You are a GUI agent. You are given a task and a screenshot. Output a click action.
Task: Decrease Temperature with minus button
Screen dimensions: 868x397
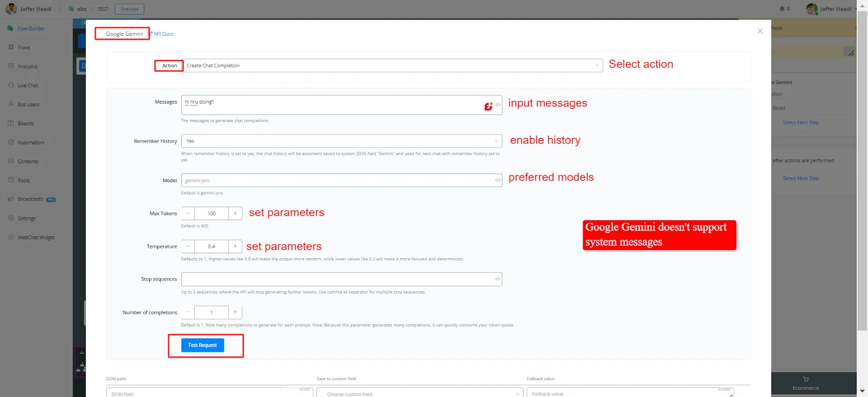[x=188, y=246]
